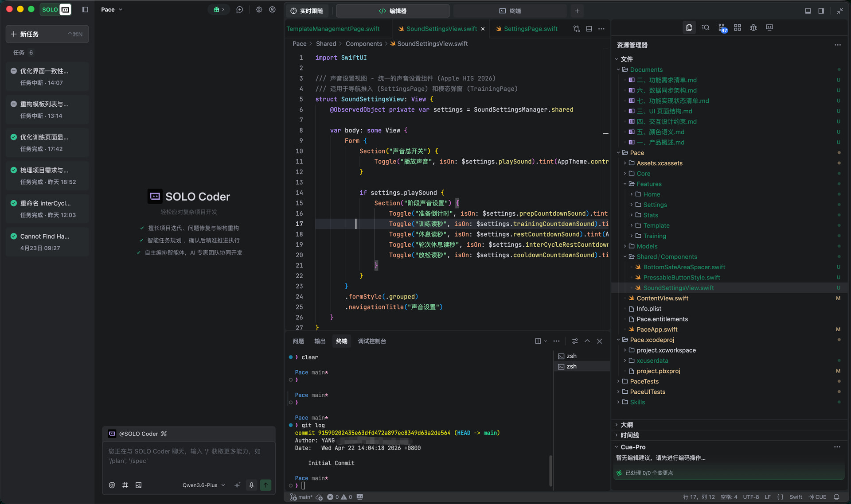Viewport: 851px width, 504px height.
Task: Collapse the Features folder
Action: point(625,184)
